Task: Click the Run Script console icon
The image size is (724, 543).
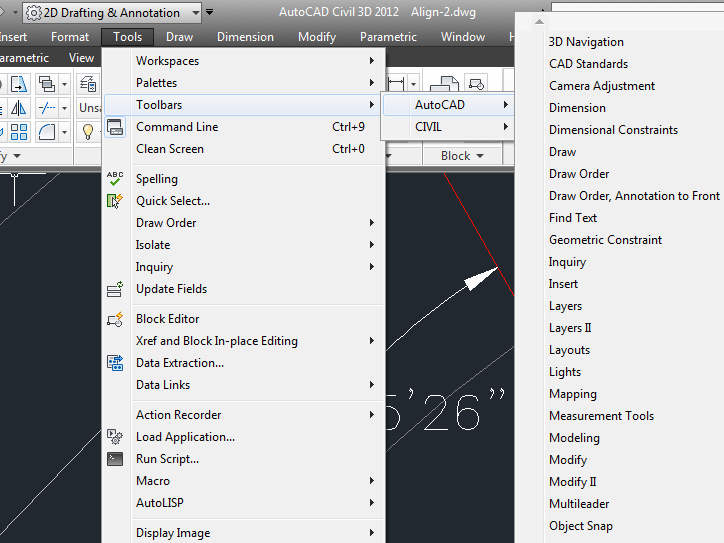Action: coord(115,459)
